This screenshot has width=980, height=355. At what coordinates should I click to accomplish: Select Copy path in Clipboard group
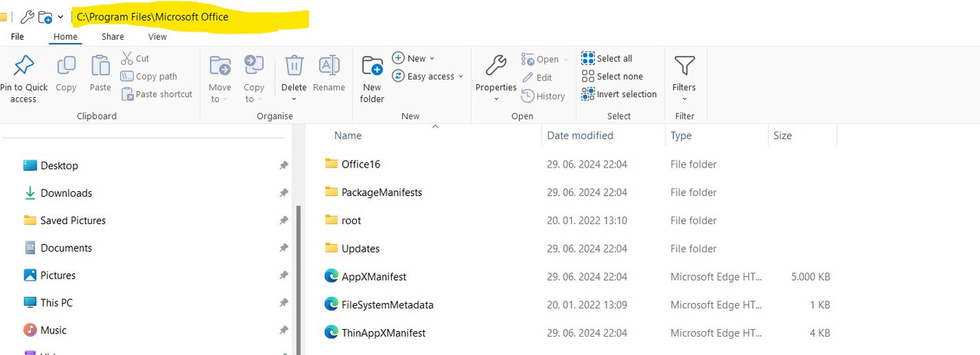pos(149,77)
